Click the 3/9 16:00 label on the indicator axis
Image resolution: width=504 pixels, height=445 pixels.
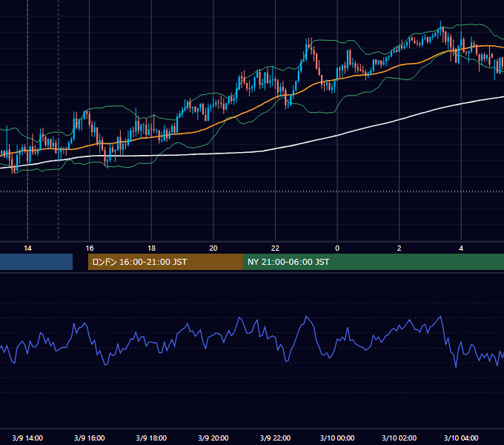click(x=90, y=438)
